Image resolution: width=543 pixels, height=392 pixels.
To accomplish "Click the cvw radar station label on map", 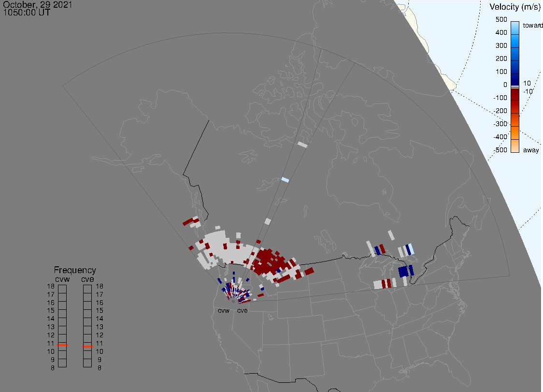I will (x=224, y=310).
